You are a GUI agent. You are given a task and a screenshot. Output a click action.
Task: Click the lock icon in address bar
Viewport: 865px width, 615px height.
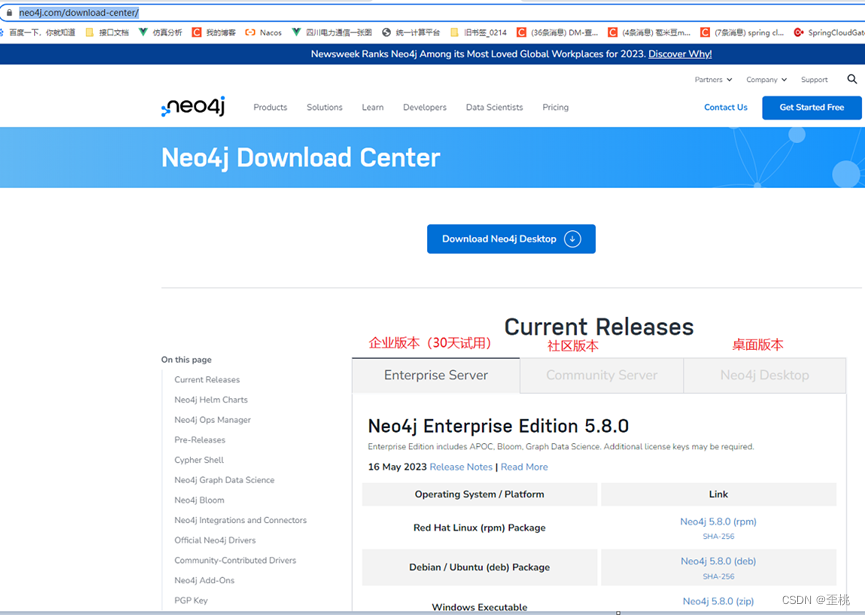click(9, 12)
